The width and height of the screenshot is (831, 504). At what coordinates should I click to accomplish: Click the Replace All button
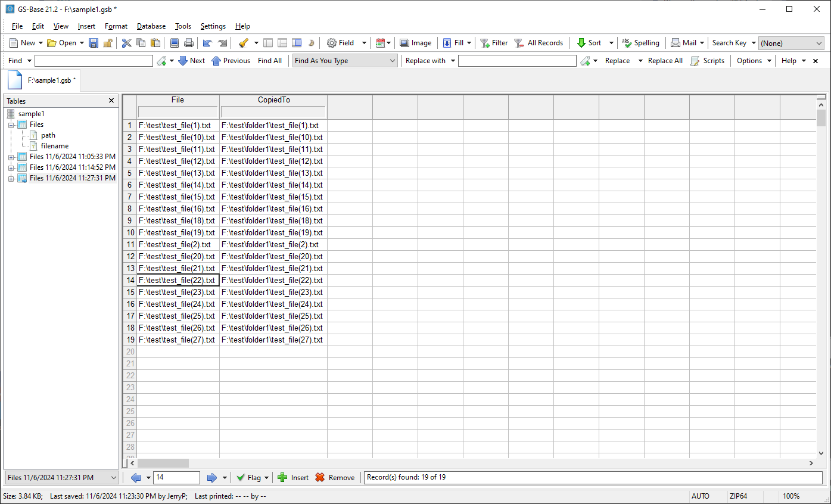tap(665, 61)
